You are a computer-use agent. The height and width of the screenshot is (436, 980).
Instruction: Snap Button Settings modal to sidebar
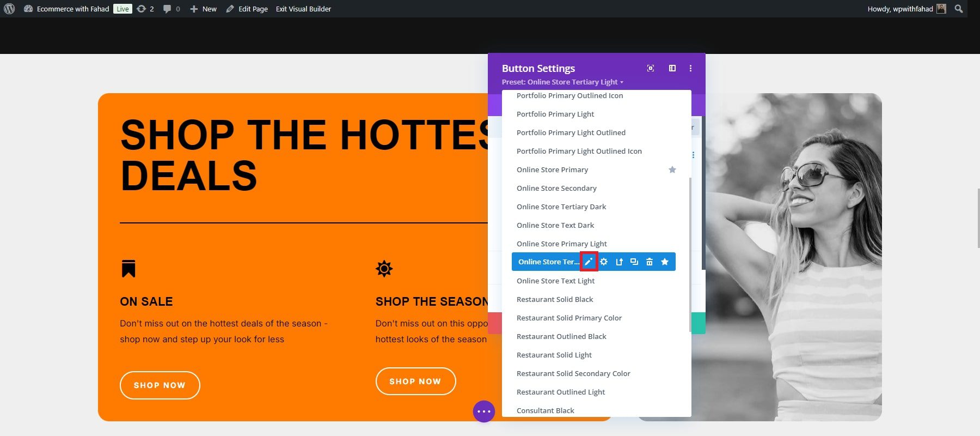672,68
